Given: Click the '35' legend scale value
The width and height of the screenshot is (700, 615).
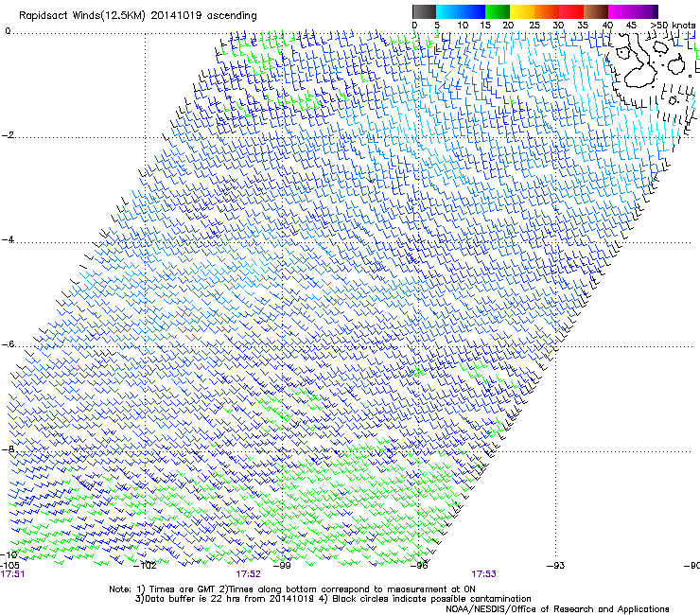Looking at the screenshot, I should coord(583,26).
